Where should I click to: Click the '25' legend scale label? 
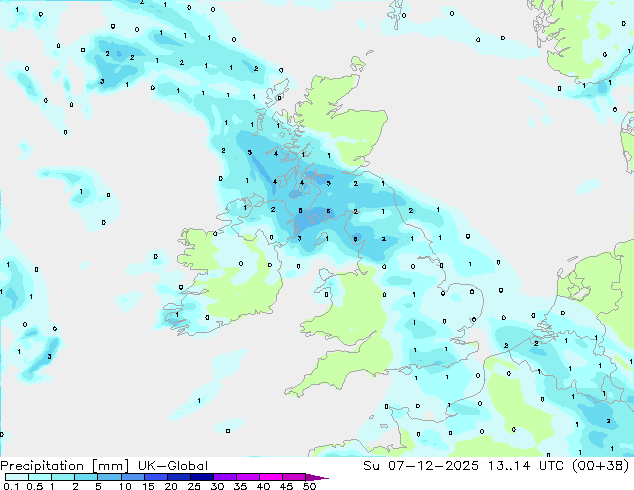point(194,486)
